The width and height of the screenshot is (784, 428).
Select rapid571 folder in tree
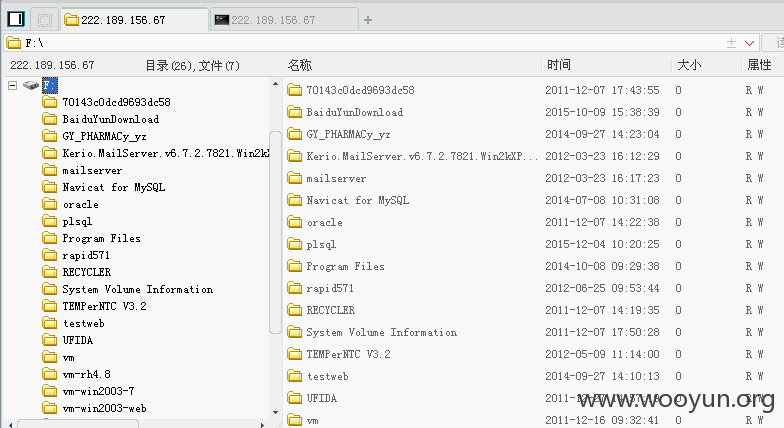click(x=86, y=256)
